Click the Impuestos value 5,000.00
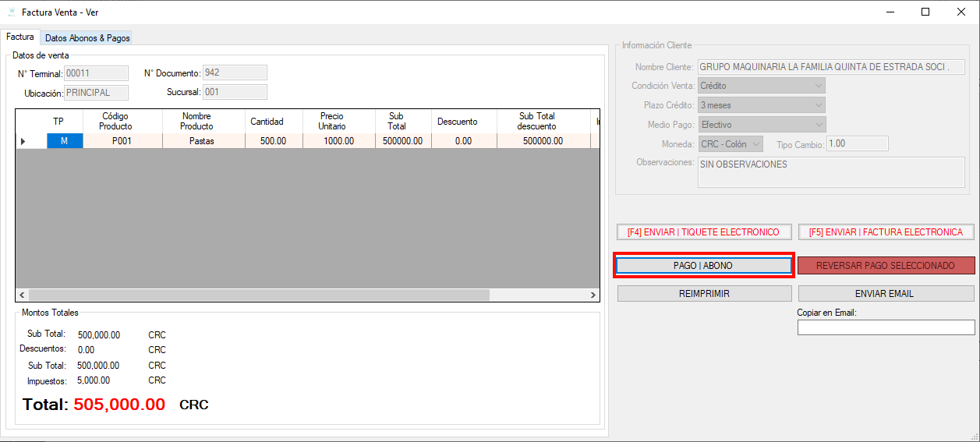Image resolution: width=980 pixels, height=442 pixels. click(x=94, y=380)
